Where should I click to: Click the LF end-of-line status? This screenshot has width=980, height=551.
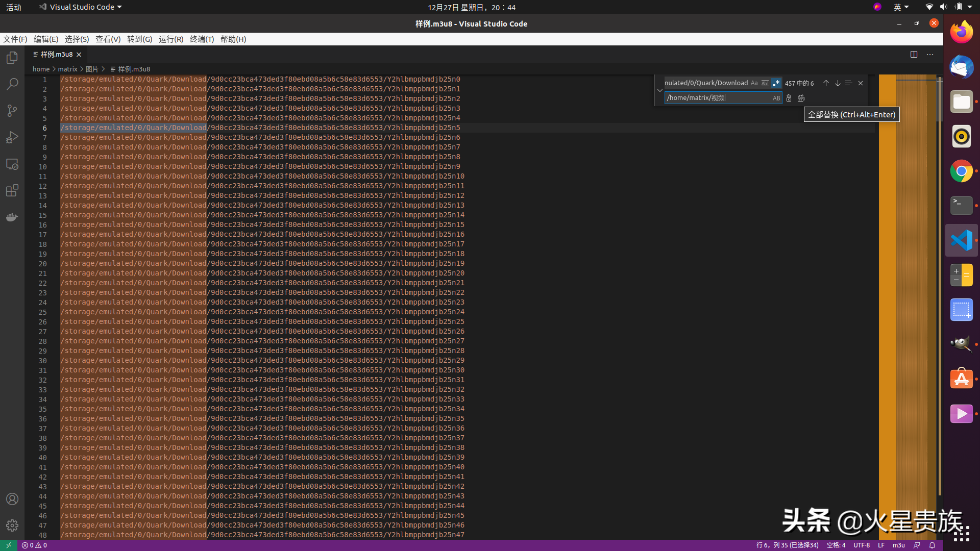pyautogui.click(x=881, y=545)
